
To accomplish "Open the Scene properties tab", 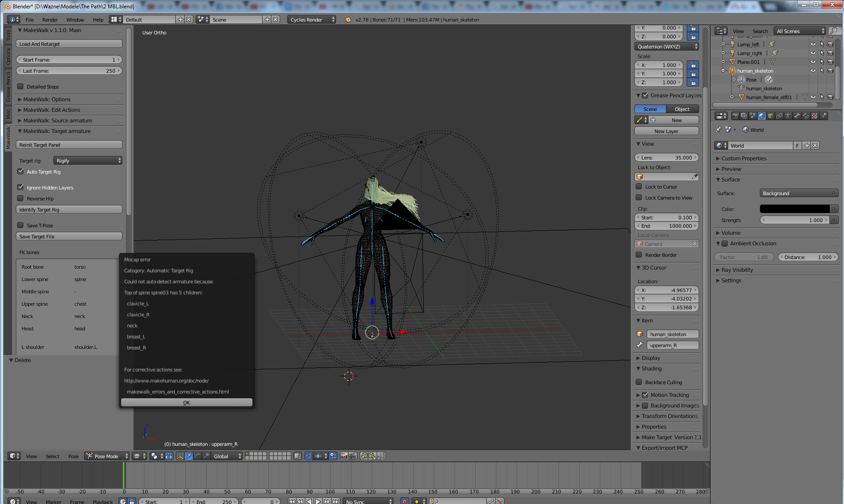I will [x=753, y=116].
